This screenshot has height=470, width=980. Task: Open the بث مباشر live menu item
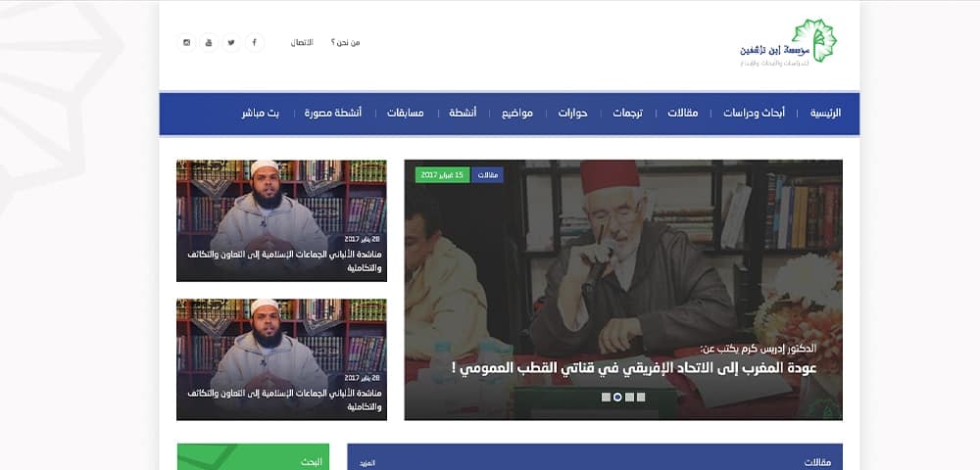[x=261, y=113]
